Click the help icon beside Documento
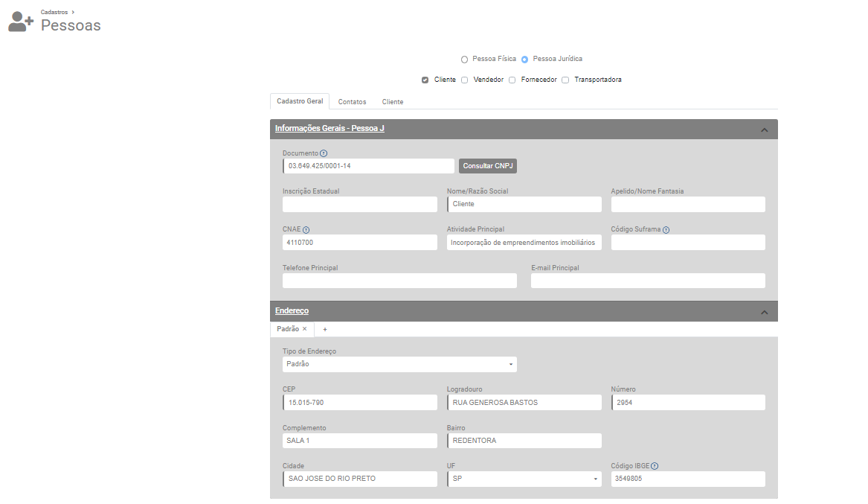868x504 pixels. point(324,153)
